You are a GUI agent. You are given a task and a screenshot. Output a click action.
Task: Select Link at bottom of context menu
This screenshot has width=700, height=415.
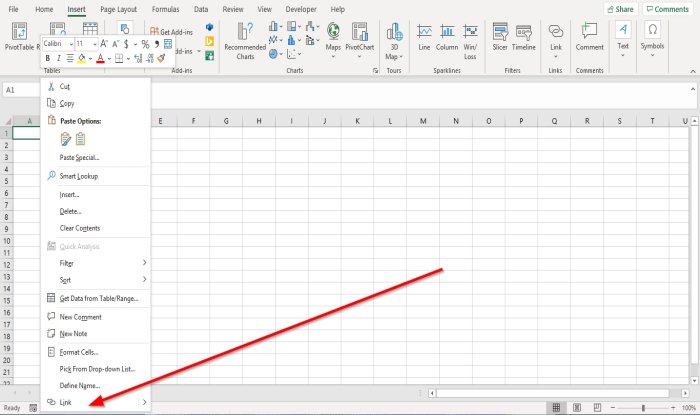pyautogui.click(x=96, y=402)
